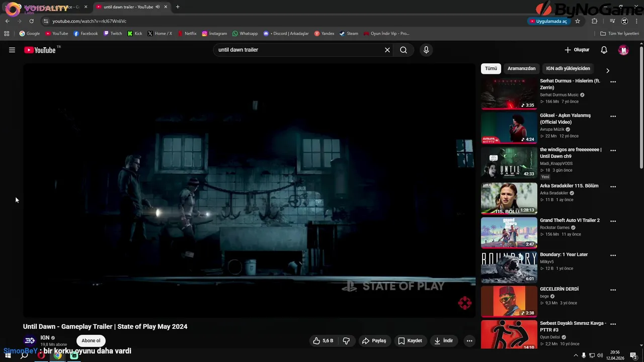Clear the search box with the X

click(x=387, y=50)
